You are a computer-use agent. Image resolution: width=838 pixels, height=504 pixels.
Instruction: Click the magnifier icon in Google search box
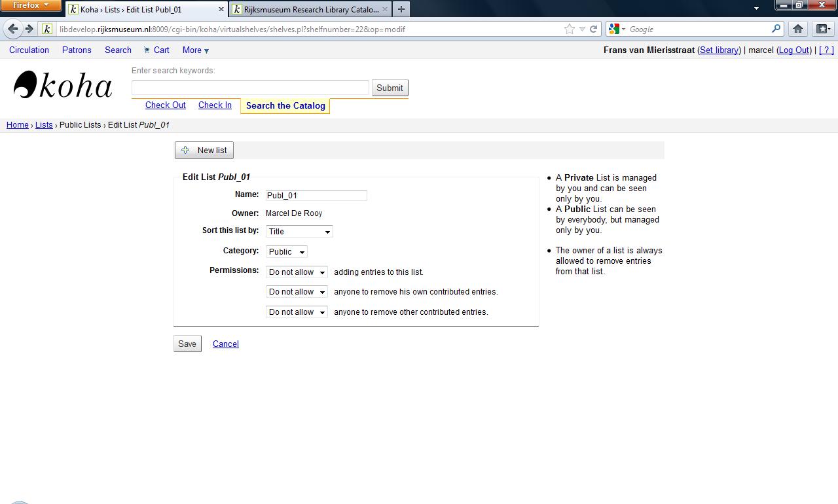[x=776, y=29]
